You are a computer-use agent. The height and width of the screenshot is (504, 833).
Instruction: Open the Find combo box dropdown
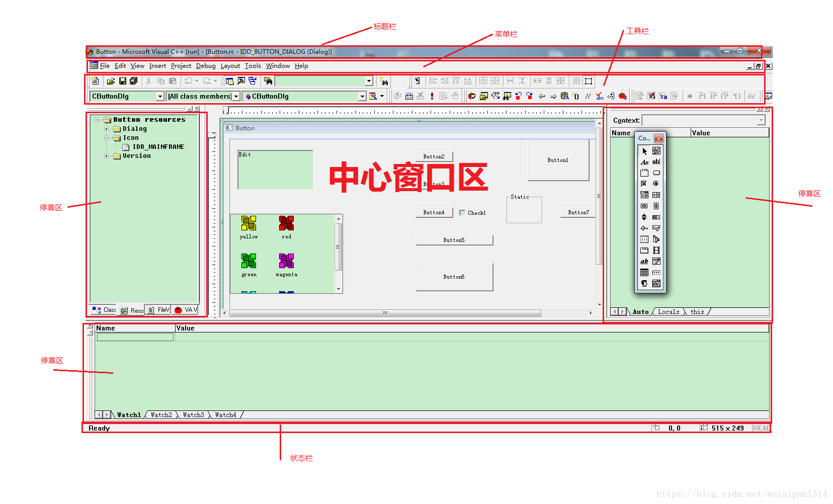tap(369, 81)
